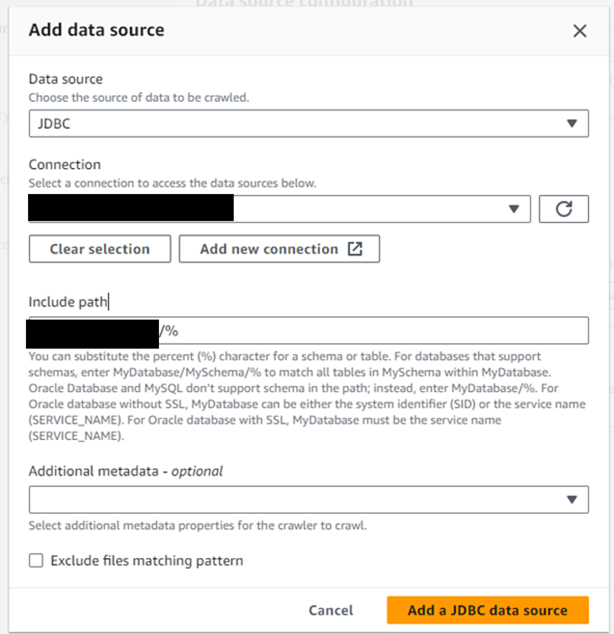The width and height of the screenshot is (614, 634).
Task: Expand the Data source dropdown arrow
Action: pyautogui.click(x=572, y=123)
